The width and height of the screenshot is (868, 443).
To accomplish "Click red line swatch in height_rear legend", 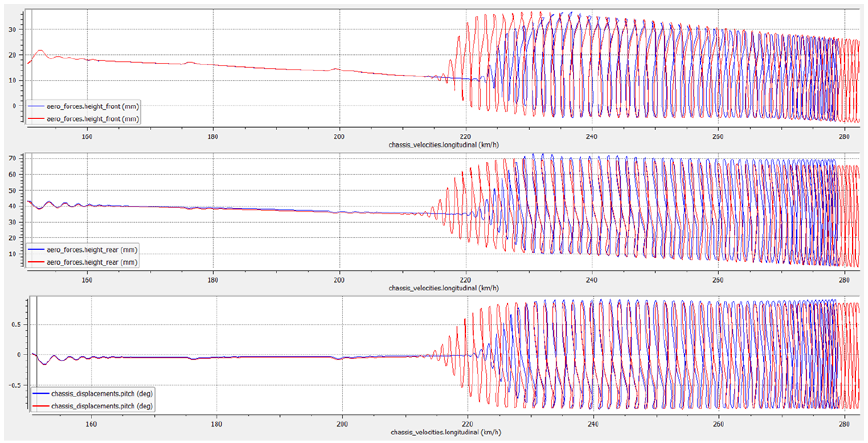I will coord(36,262).
